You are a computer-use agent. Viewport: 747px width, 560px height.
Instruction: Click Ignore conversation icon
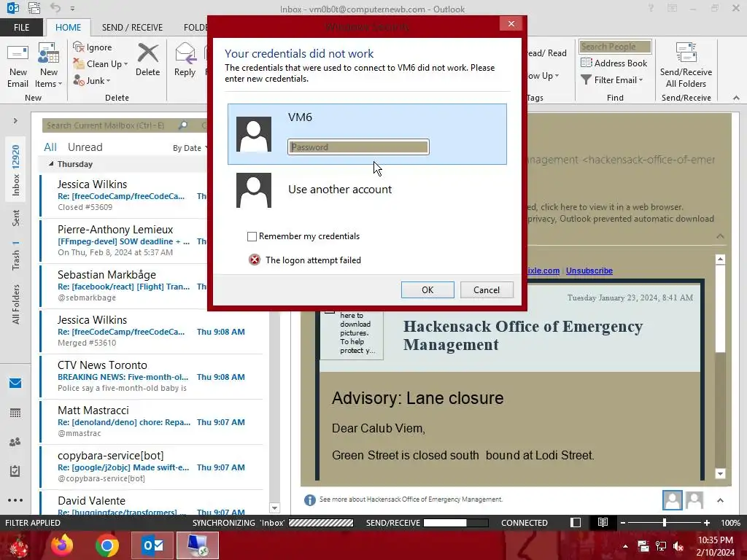click(79, 47)
